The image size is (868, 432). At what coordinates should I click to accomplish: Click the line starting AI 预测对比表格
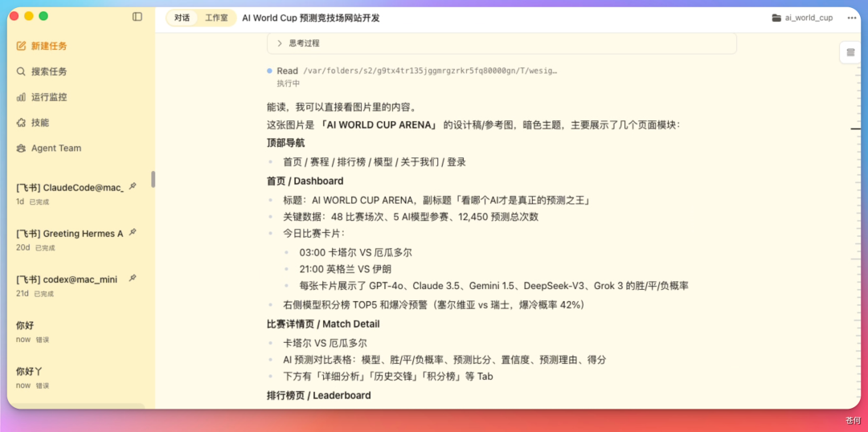[x=444, y=360]
